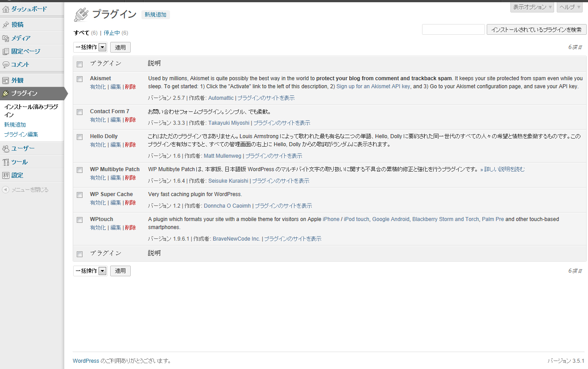Check the WP Super Cache checkbox
Viewport: 588px width, 369px height.
tap(80, 195)
